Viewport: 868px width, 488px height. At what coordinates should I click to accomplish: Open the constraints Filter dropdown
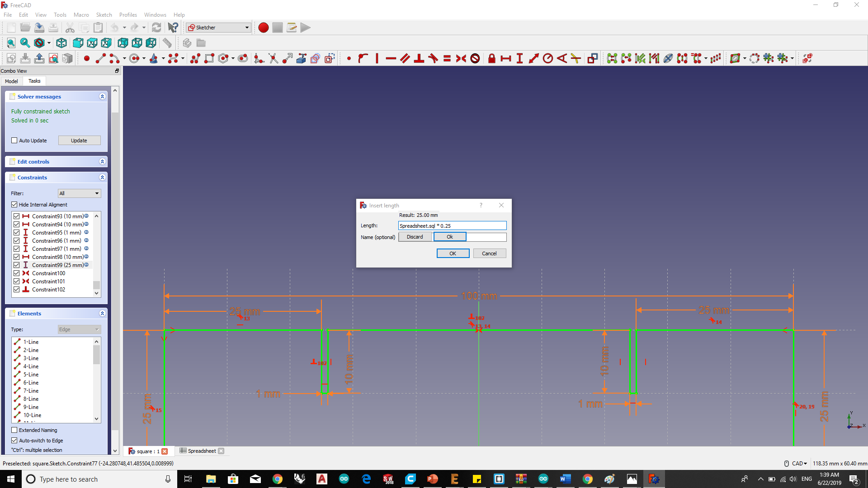coord(79,193)
